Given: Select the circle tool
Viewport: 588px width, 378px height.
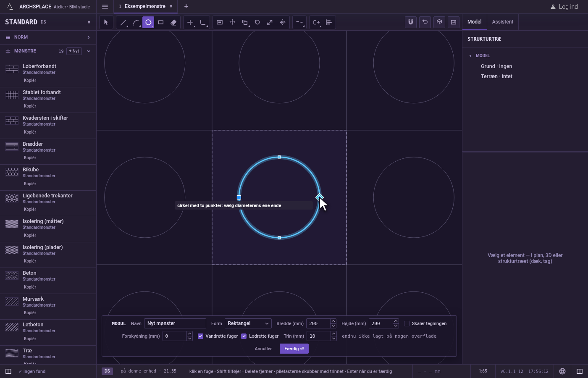Looking at the screenshot, I should point(148,22).
